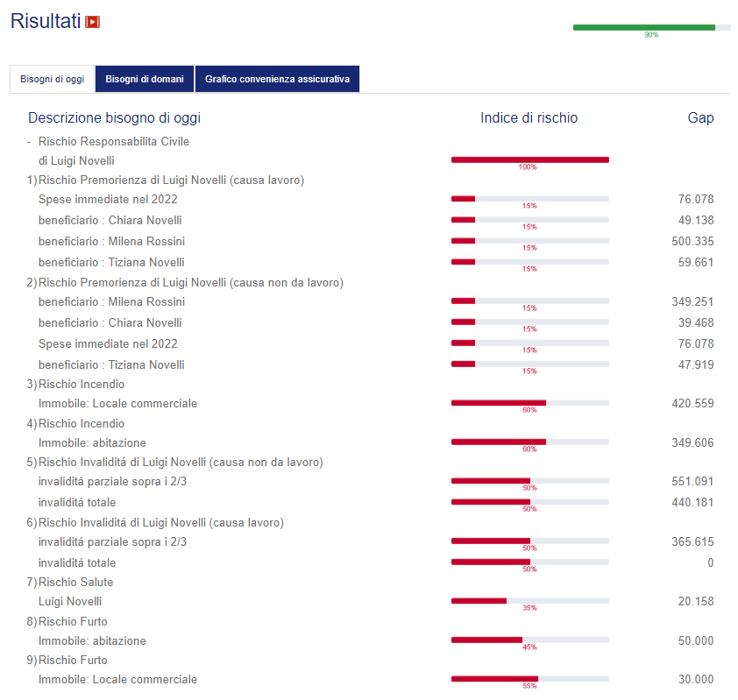Screen dimensions: 738x700
Task: Click Rischio Premorienza causa non da lavoro
Action: point(190,282)
